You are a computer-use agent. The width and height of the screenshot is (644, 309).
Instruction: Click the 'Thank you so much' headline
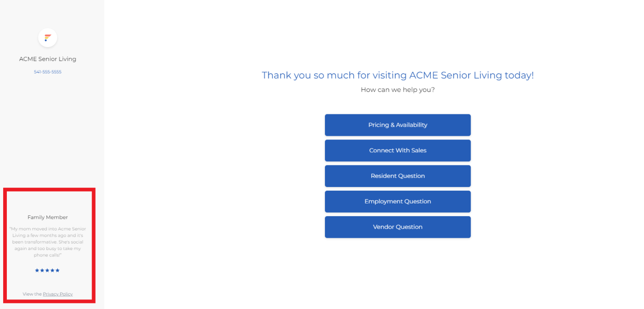[x=398, y=75]
